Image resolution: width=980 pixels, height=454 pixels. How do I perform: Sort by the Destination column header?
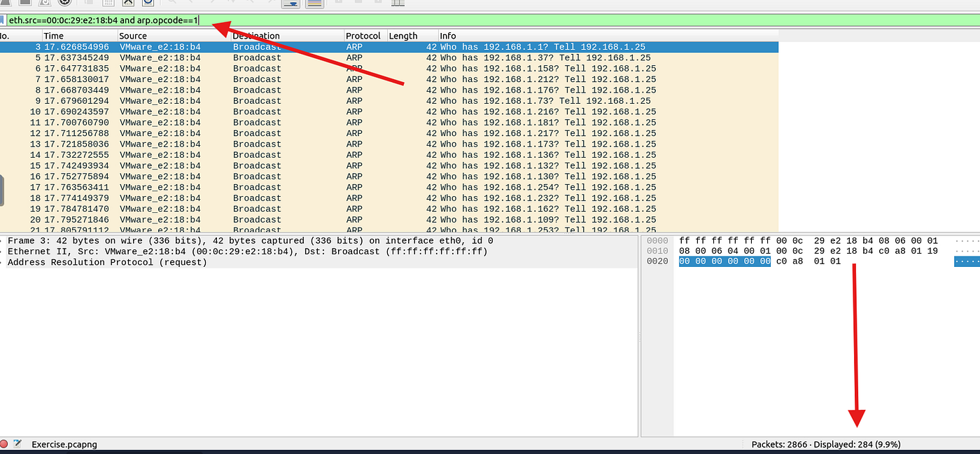point(287,36)
